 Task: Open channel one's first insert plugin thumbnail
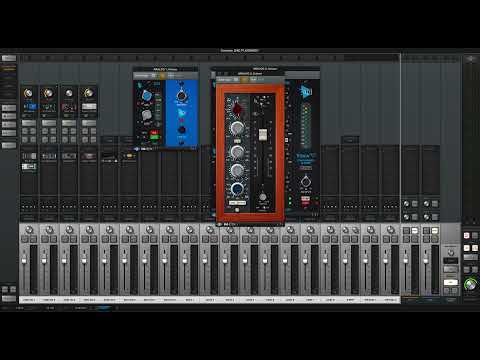(x=29, y=156)
